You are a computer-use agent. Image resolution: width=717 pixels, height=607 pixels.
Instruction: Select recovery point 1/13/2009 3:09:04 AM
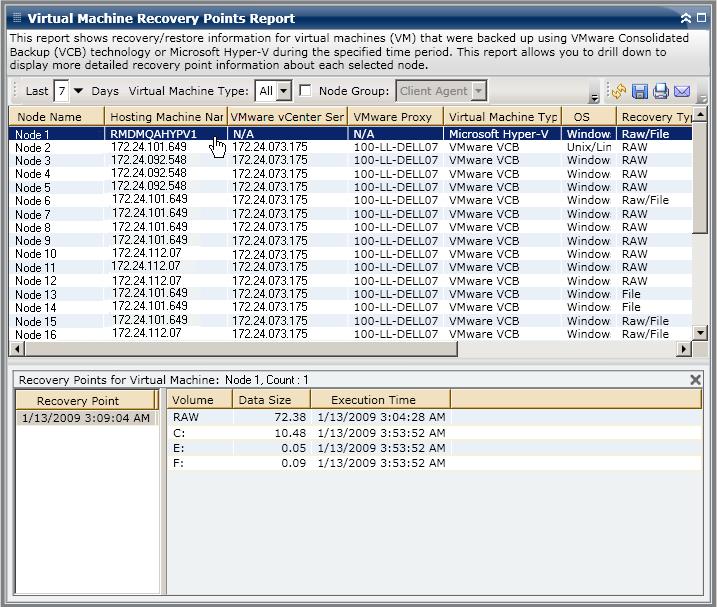pos(84,418)
